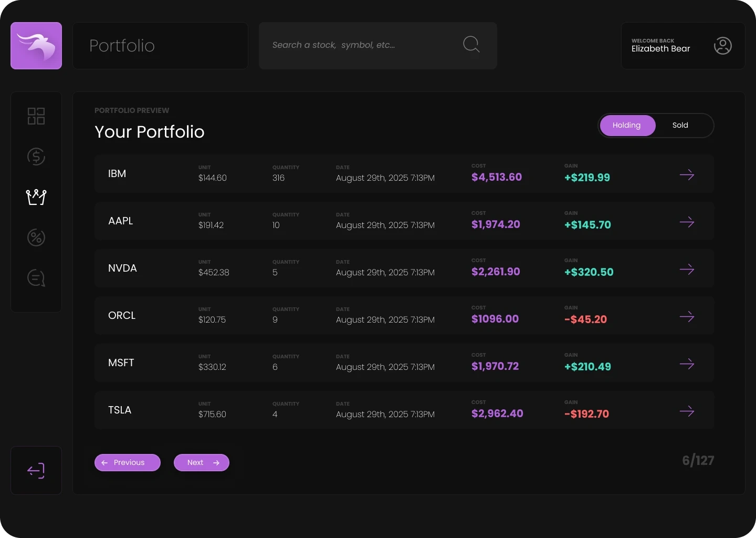Open the percent badge sidebar icon

click(x=36, y=237)
